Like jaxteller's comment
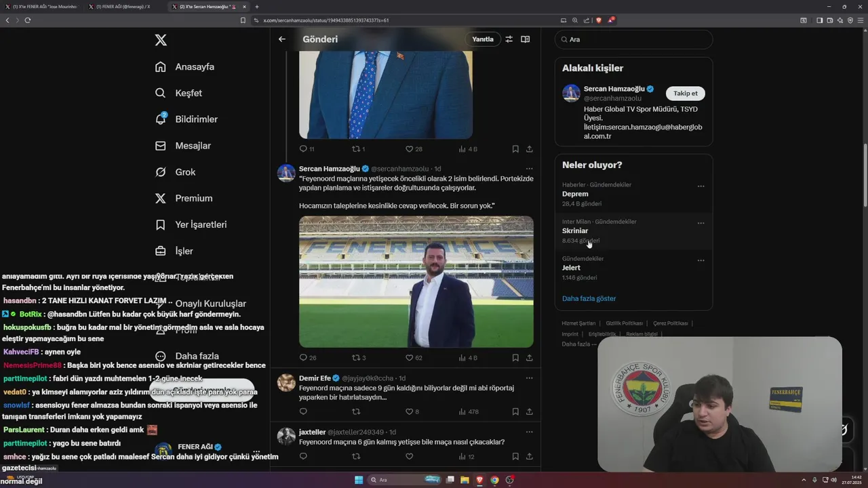The width and height of the screenshot is (868, 488). pyautogui.click(x=409, y=457)
